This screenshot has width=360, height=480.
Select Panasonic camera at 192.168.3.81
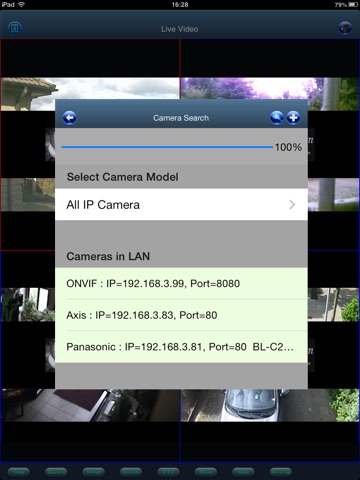click(181, 347)
